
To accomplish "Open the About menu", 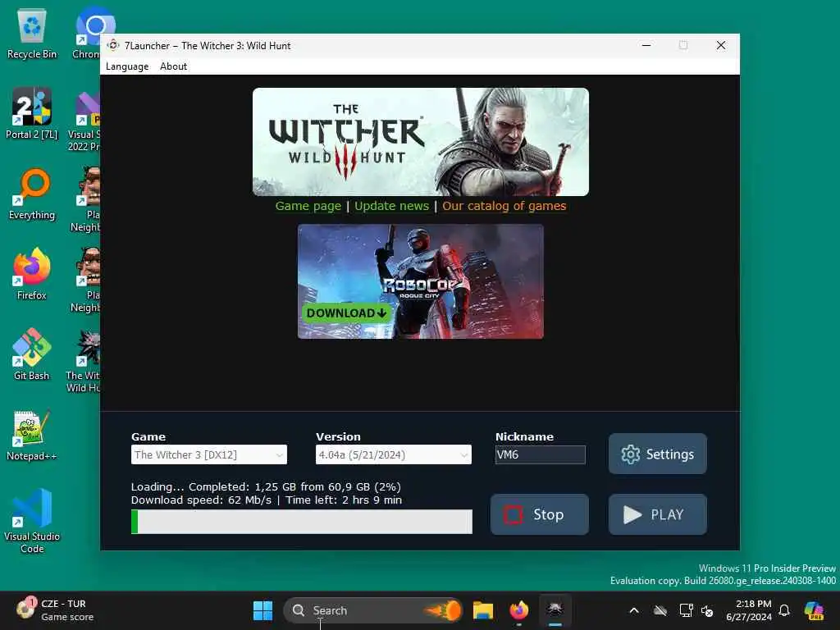I will (174, 66).
